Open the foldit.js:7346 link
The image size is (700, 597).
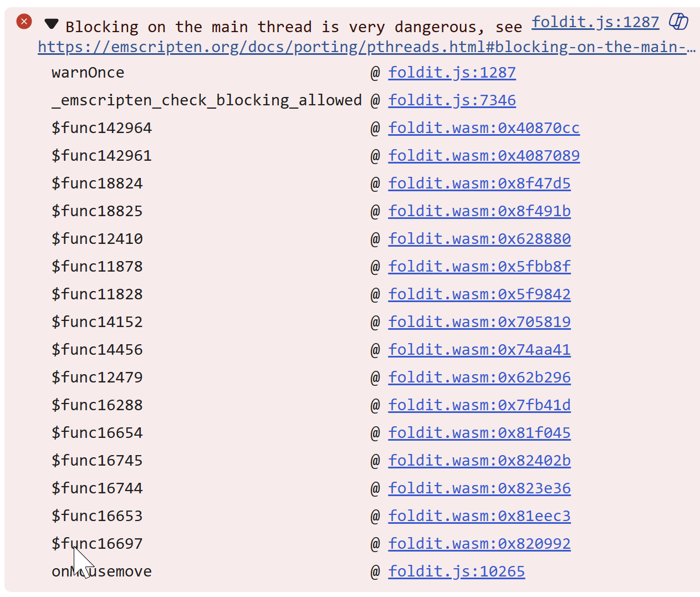pyautogui.click(x=452, y=100)
